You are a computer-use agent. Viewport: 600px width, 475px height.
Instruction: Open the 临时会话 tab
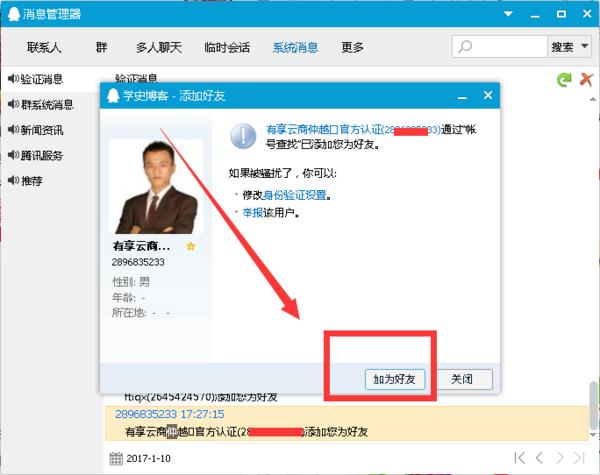click(227, 47)
